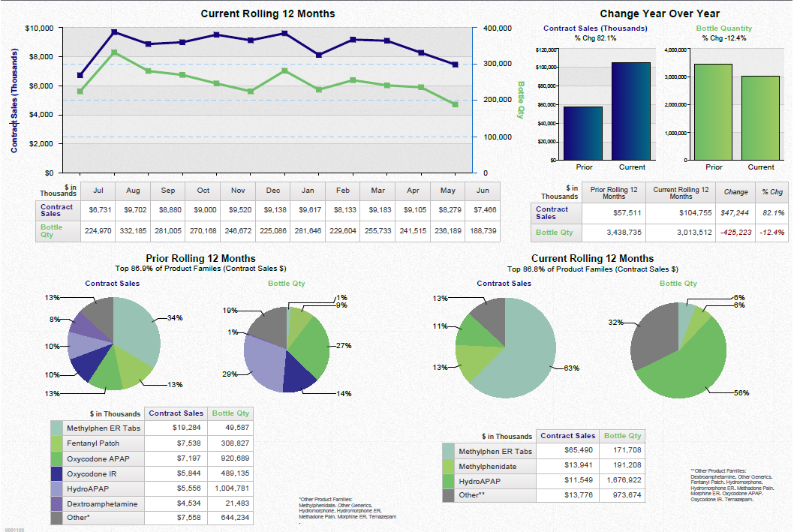Viewport: 800px width, 532px height.
Task: Select the Jul column header in the monthly table
Action: [98, 191]
